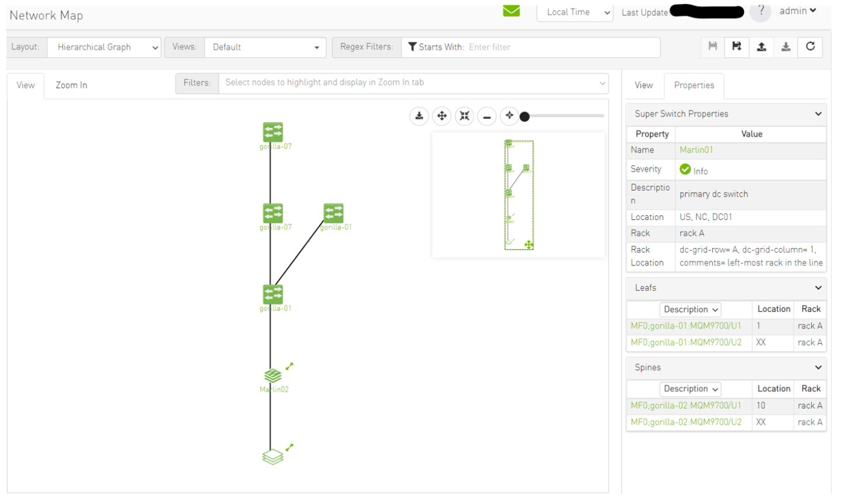Image resolution: width=842 pixels, height=504 pixels.
Task: Zoom out using the minus icon
Action: pos(486,116)
